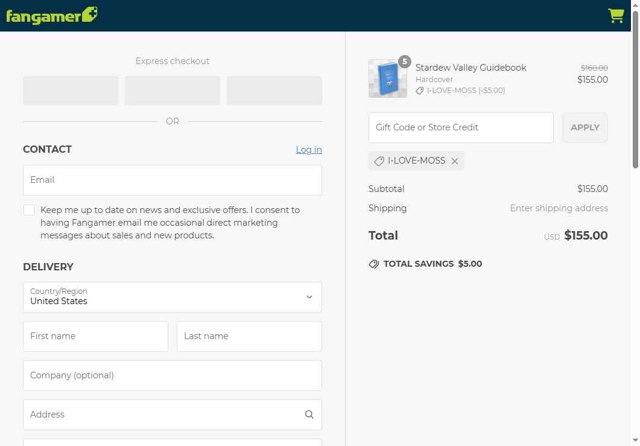Click the Gift Code or Store Credit field
The height and width of the screenshot is (446, 640).
click(460, 128)
